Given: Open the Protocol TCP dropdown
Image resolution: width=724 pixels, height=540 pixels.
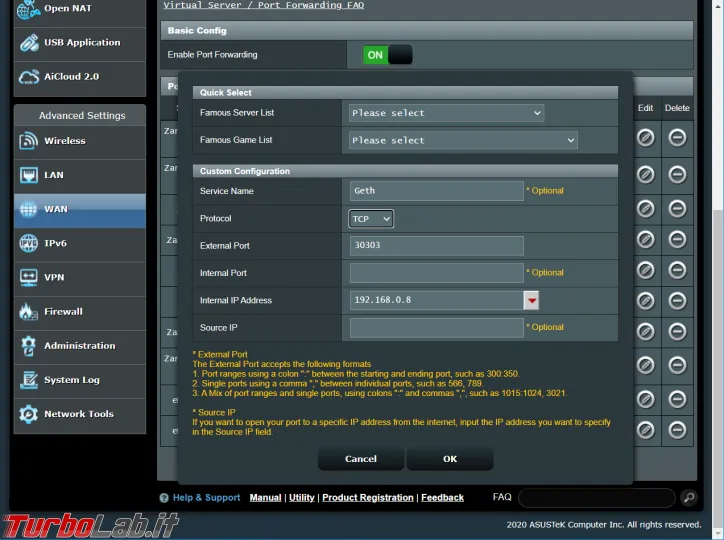Looking at the screenshot, I should [371, 218].
